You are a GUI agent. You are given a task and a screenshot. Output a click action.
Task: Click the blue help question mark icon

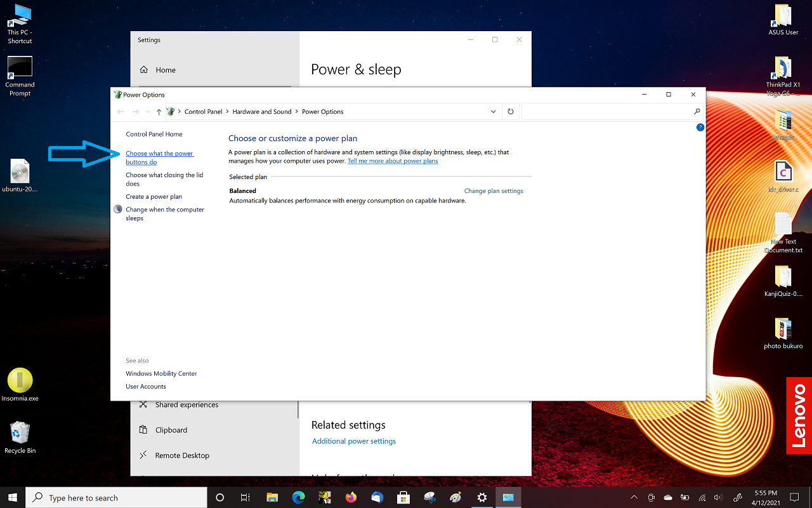(700, 127)
